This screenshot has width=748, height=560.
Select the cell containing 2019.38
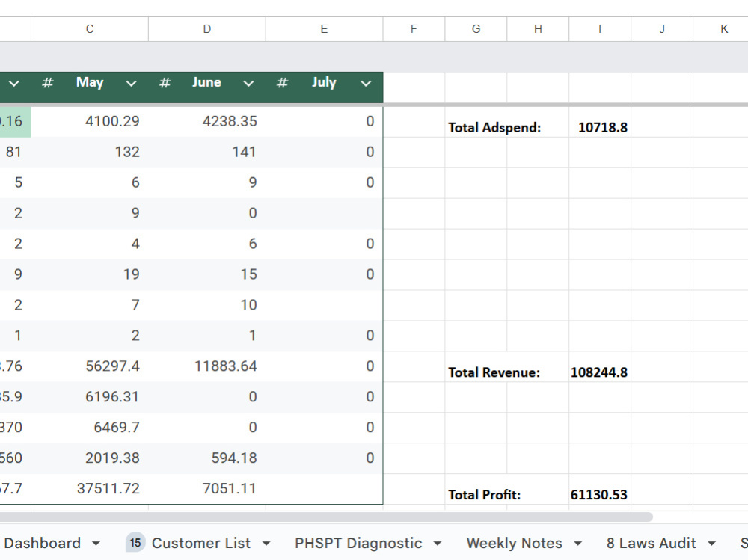(x=90, y=458)
